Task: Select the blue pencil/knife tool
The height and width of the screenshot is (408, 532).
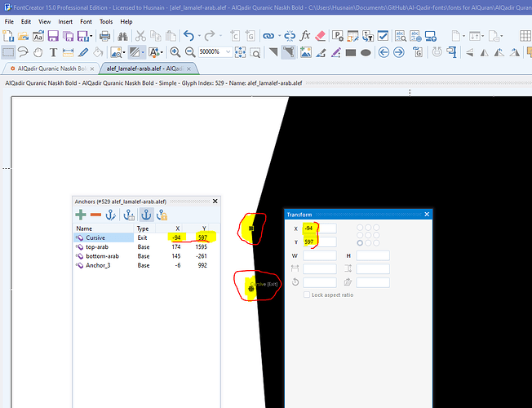Action: point(82,52)
